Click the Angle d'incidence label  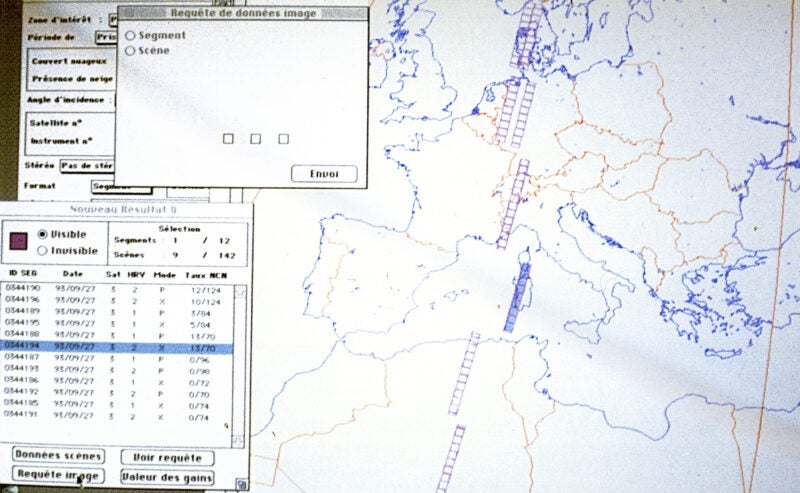65,100
